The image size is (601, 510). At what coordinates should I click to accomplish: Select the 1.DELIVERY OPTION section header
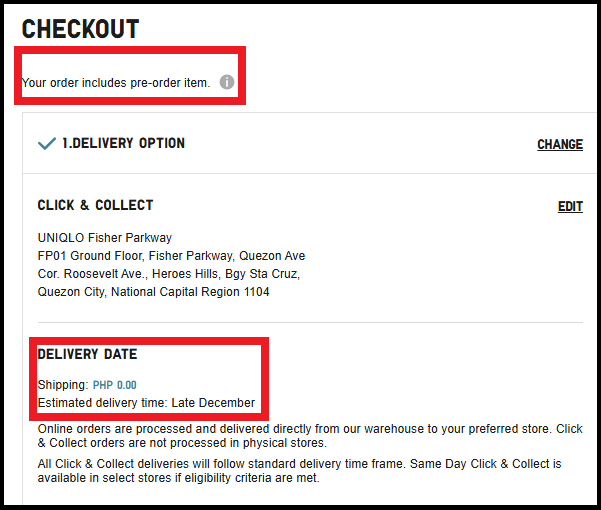click(123, 144)
